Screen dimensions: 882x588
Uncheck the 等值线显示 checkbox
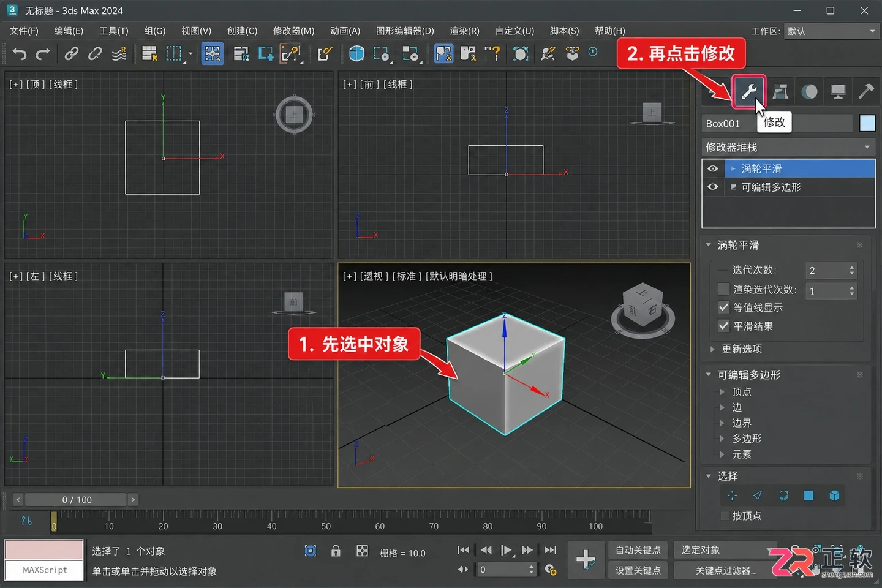pyautogui.click(x=723, y=307)
